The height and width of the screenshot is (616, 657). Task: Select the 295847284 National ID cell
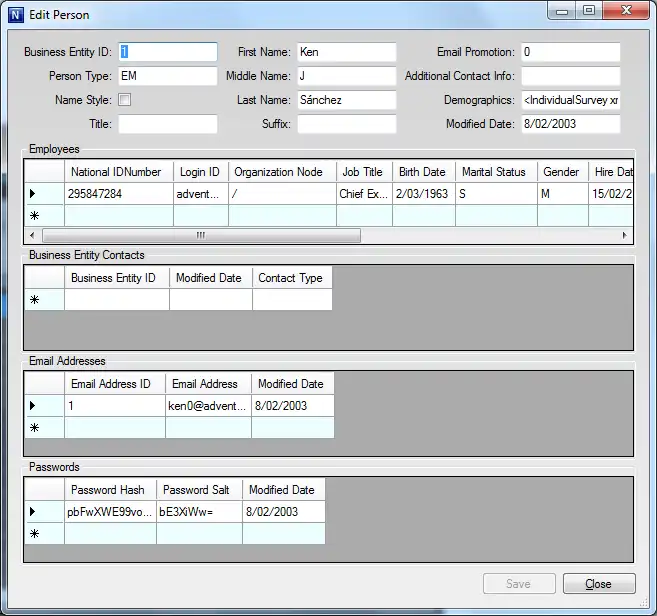click(x=119, y=194)
